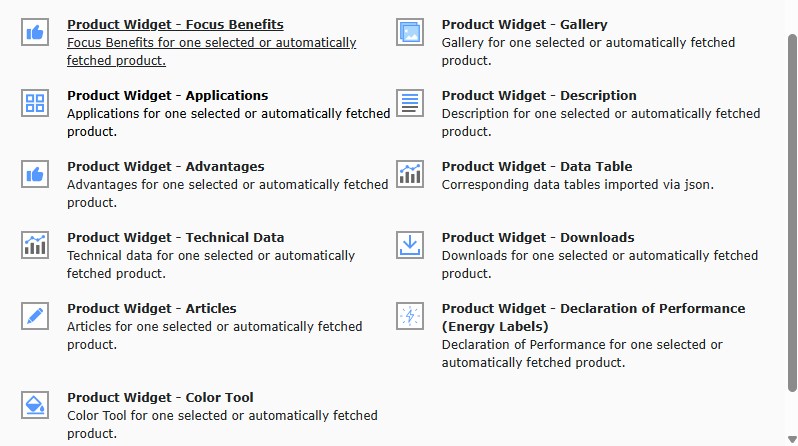Click the Advantages thumbs-up icon
Screen dimensions: 798x446
35,174
